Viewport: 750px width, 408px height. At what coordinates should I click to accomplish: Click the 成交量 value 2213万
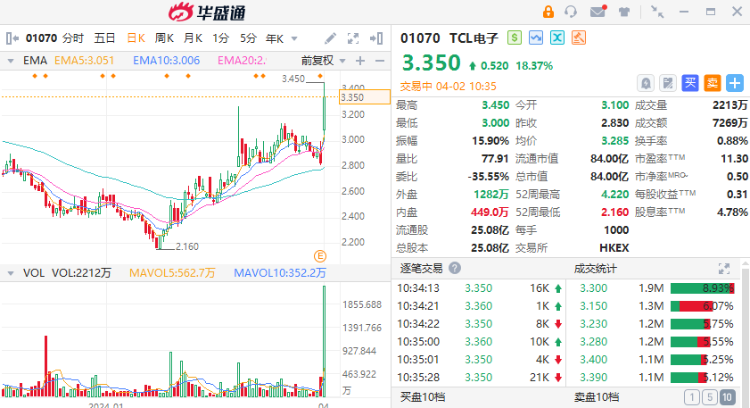point(730,105)
